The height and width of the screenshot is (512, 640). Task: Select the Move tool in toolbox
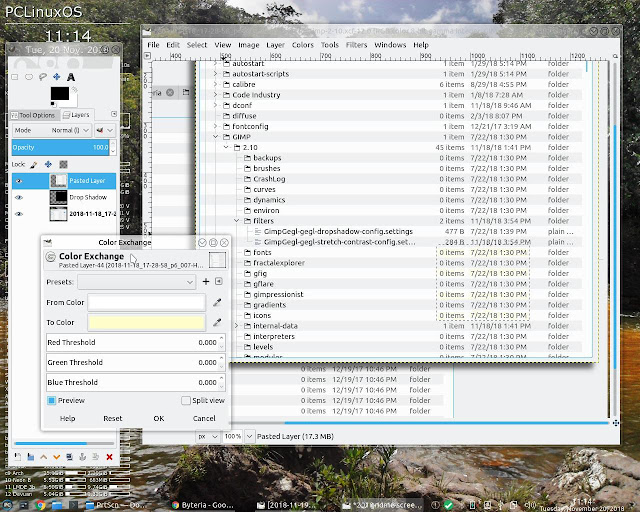click(x=57, y=77)
